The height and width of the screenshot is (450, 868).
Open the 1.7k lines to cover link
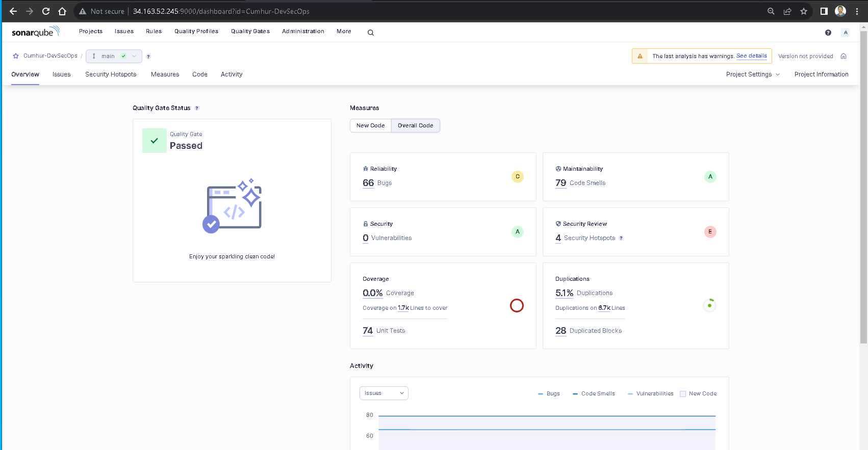point(403,308)
